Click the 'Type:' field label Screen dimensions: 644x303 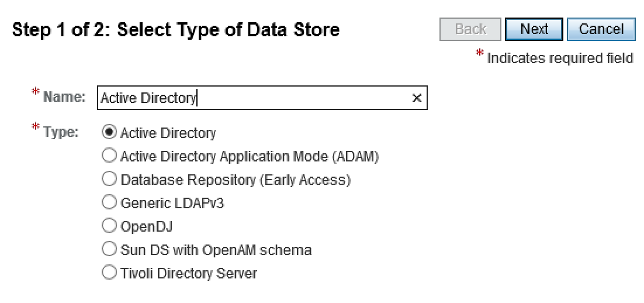pos(61,132)
